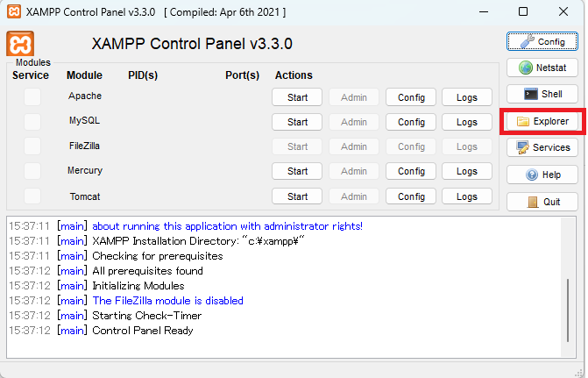Click the Service column header

(31, 75)
